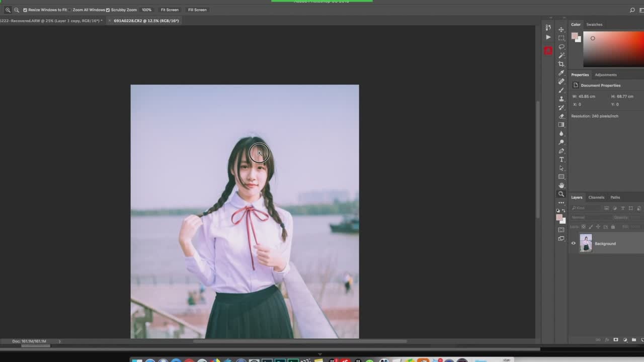Click the 100% zoom button
644x362 pixels.
146,10
